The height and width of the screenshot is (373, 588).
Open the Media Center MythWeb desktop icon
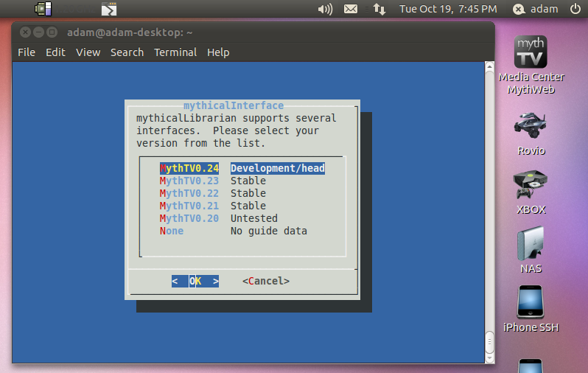pyautogui.click(x=531, y=64)
